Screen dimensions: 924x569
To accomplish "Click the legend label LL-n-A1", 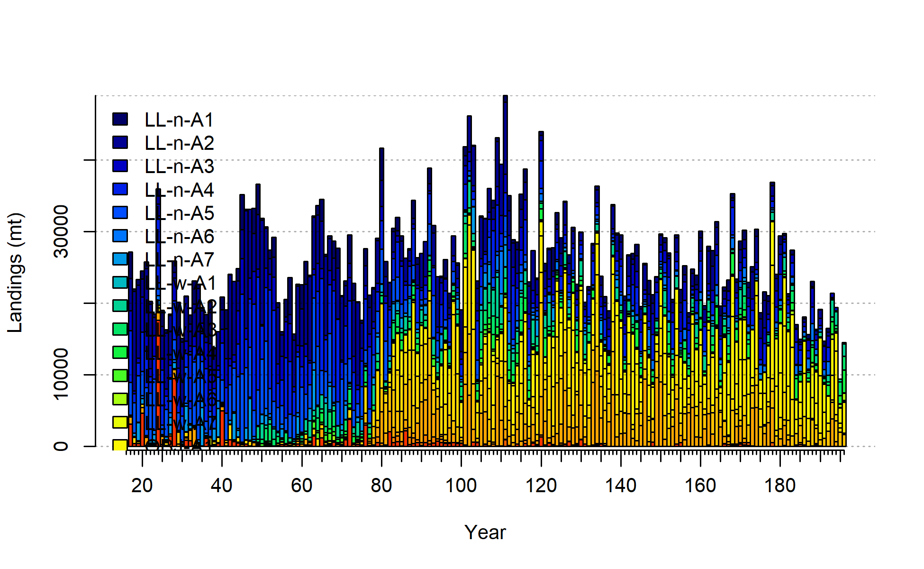I will (x=179, y=120).
